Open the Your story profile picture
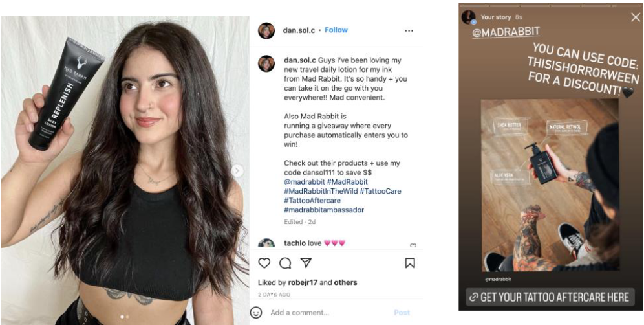Image resolution: width=644 pixels, height=325 pixels. tap(468, 17)
